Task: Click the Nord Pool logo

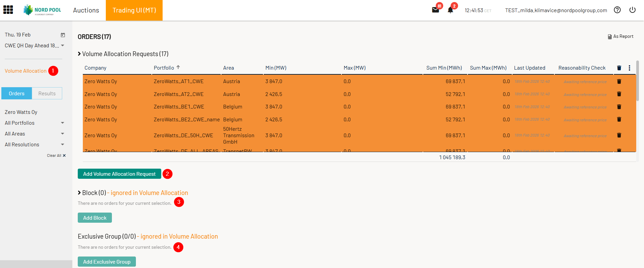Action: pyautogui.click(x=42, y=10)
